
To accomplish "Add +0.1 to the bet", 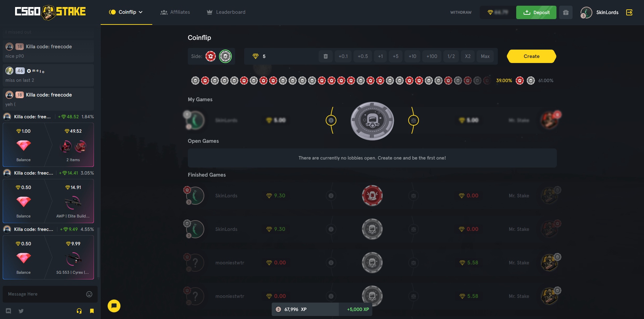I will pyautogui.click(x=343, y=56).
